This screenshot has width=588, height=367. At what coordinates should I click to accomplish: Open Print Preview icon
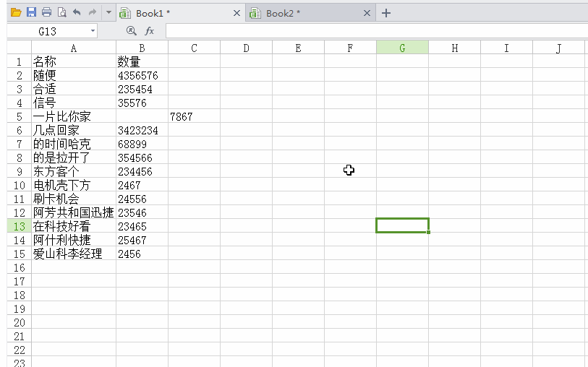[x=62, y=12]
